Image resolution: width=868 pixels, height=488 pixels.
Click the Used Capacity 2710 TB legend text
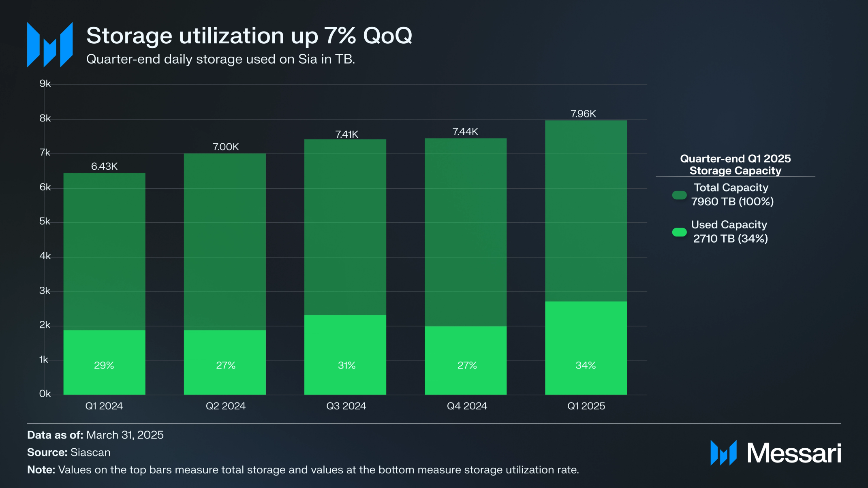pyautogui.click(x=729, y=231)
